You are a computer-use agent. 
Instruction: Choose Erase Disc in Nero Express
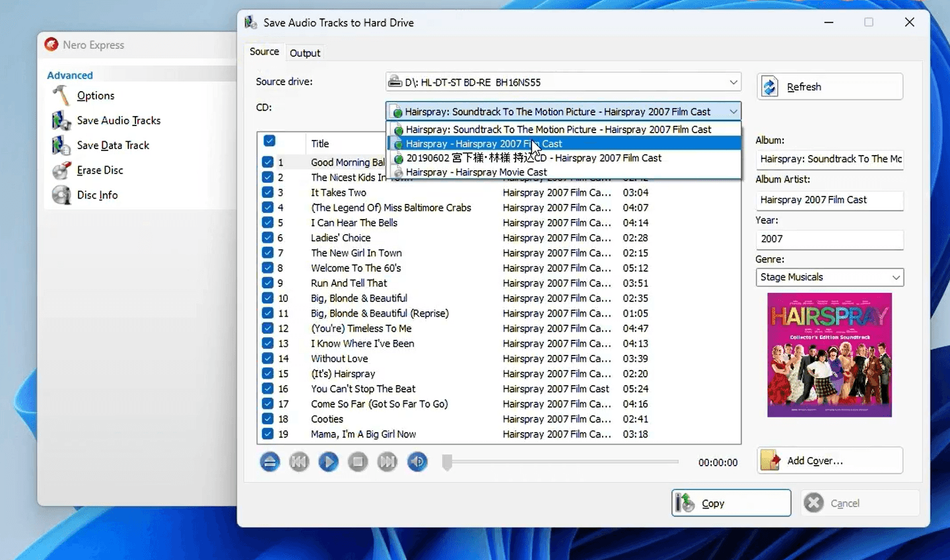pos(100,170)
